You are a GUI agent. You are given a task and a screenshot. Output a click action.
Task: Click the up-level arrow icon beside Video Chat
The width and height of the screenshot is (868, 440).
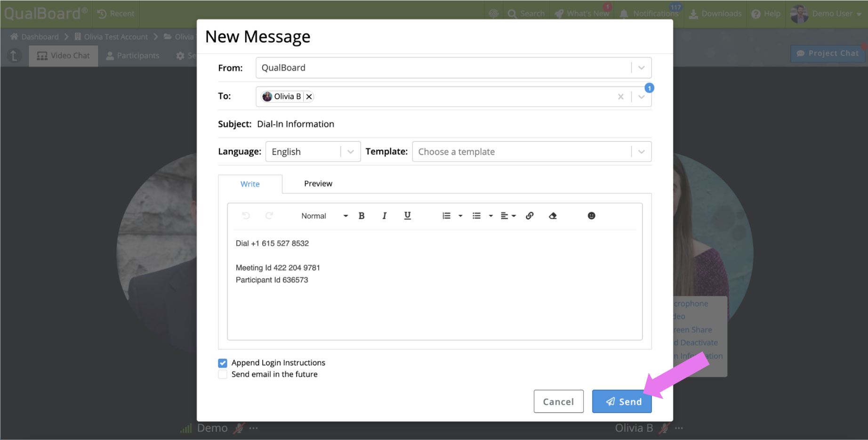point(14,56)
